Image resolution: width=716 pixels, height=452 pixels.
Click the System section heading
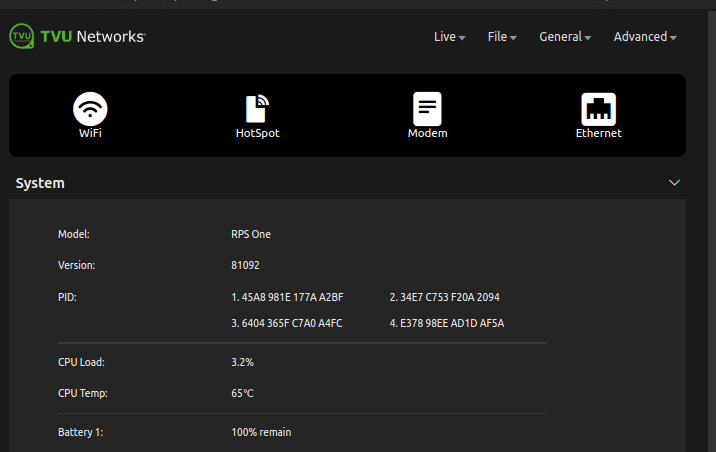click(40, 183)
